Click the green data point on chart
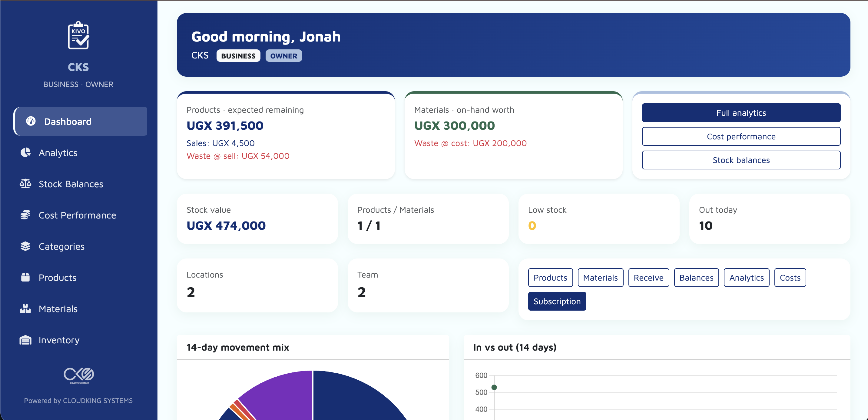The height and width of the screenshot is (420, 868). (x=494, y=387)
